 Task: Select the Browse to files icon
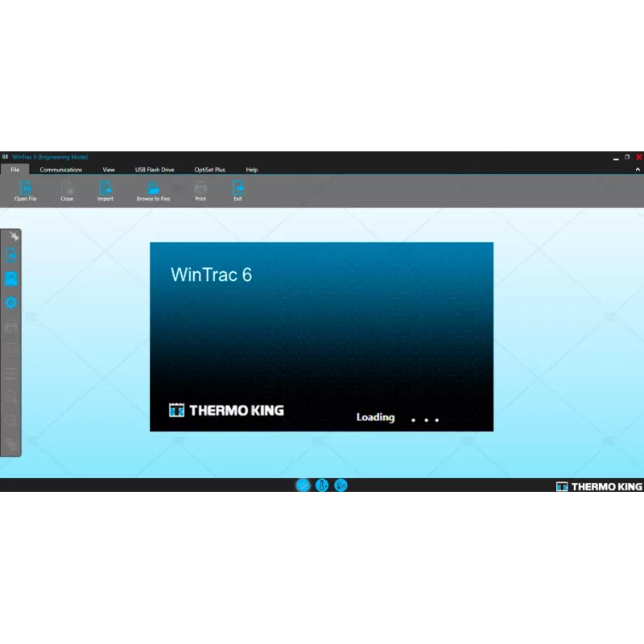point(153,188)
